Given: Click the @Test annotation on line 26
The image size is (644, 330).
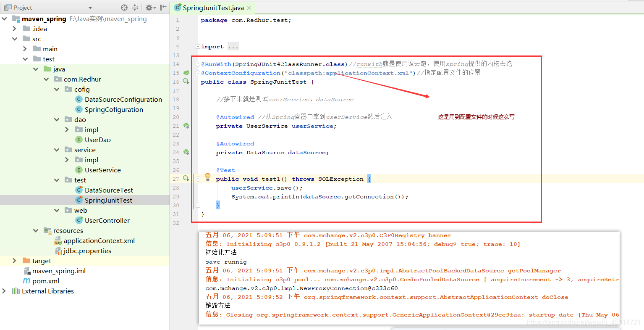Looking at the screenshot, I should [x=225, y=170].
